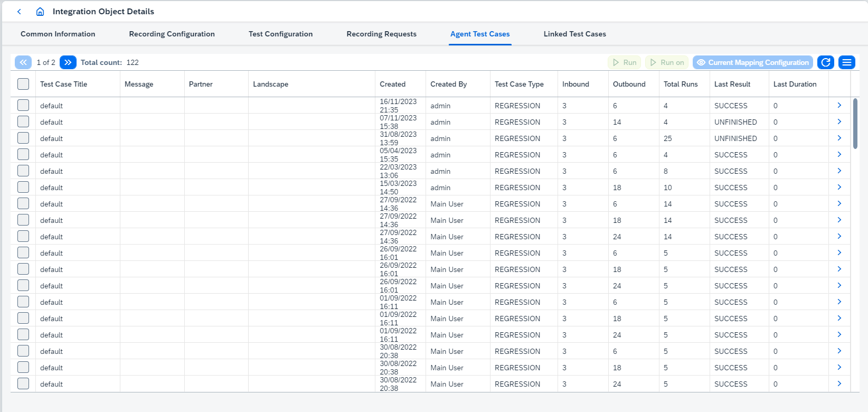Show Current Mapping Configuration
This screenshot has height=412, width=868.
tap(753, 62)
